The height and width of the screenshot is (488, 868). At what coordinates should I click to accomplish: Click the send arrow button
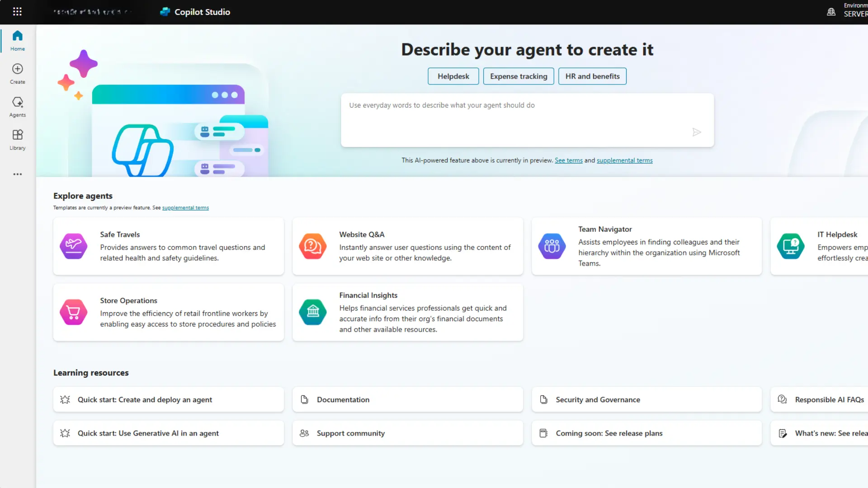[697, 132]
